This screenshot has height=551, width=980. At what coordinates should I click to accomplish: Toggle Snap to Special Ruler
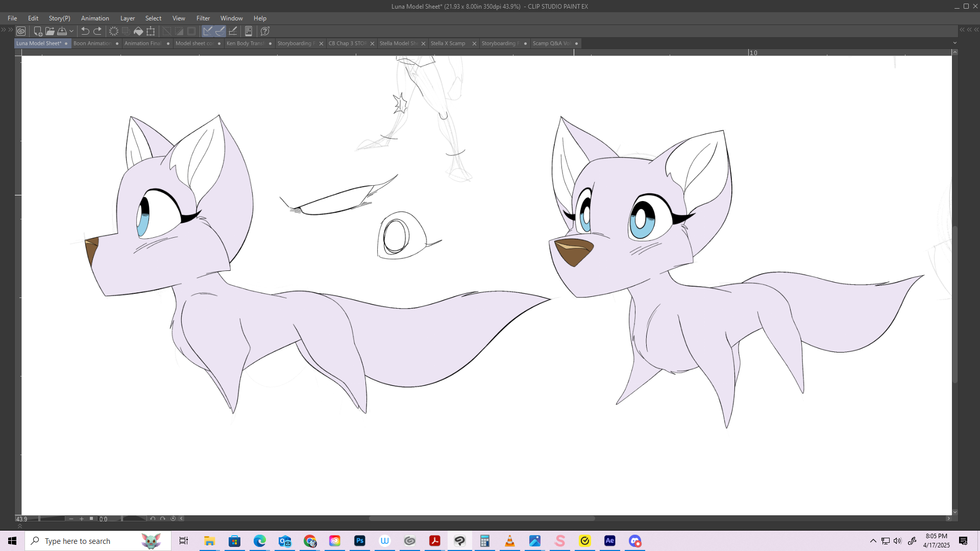coord(220,31)
